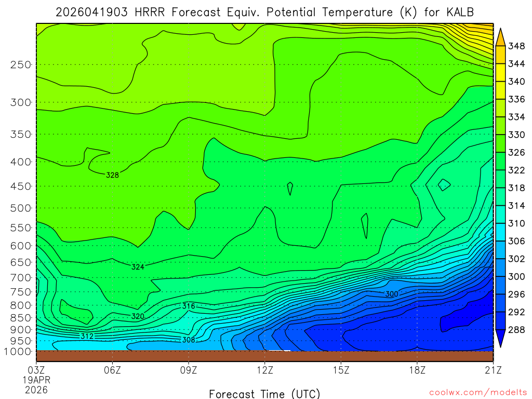Select the 09Z time axis label
Image resolution: width=532 pixels, height=399 pixels.
tap(188, 370)
